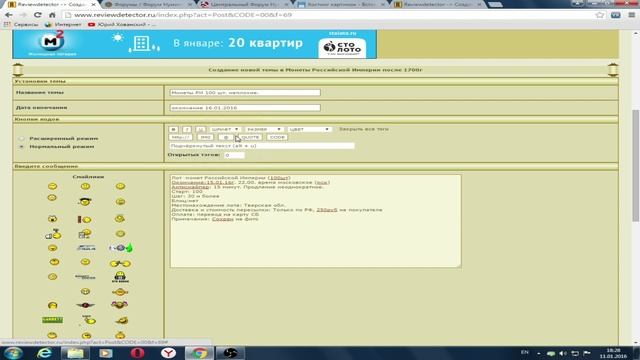640x360 pixels.
Task: Open the browser home page icon
Action: 52,15
